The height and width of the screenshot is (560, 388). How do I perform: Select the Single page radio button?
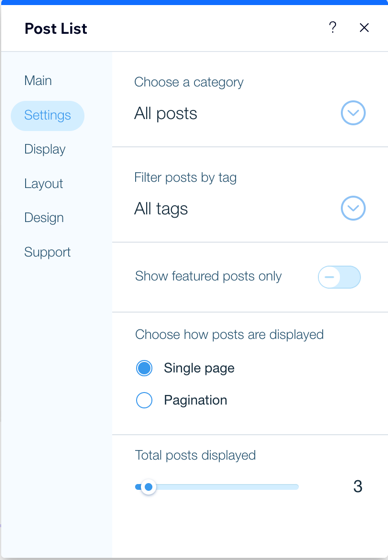[144, 368]
